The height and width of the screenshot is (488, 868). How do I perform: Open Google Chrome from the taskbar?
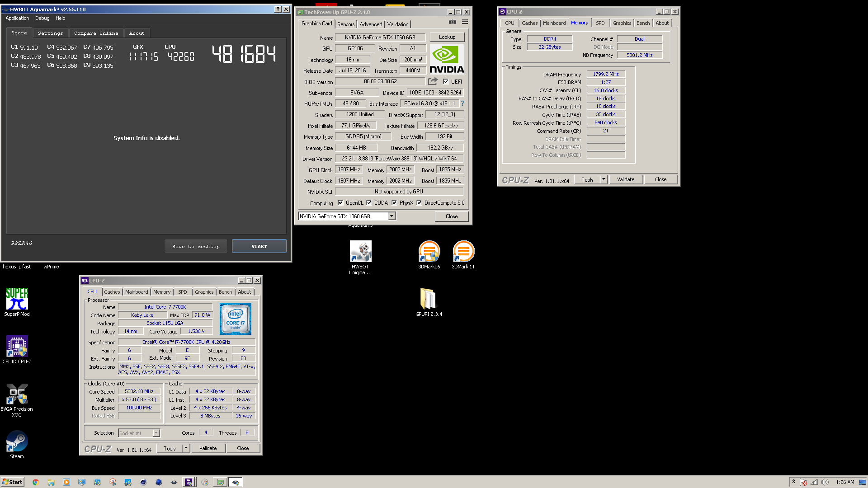[x=36, y=482]
